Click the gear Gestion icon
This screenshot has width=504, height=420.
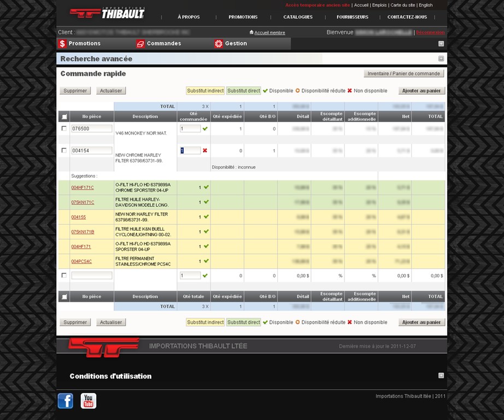[219, 44]
